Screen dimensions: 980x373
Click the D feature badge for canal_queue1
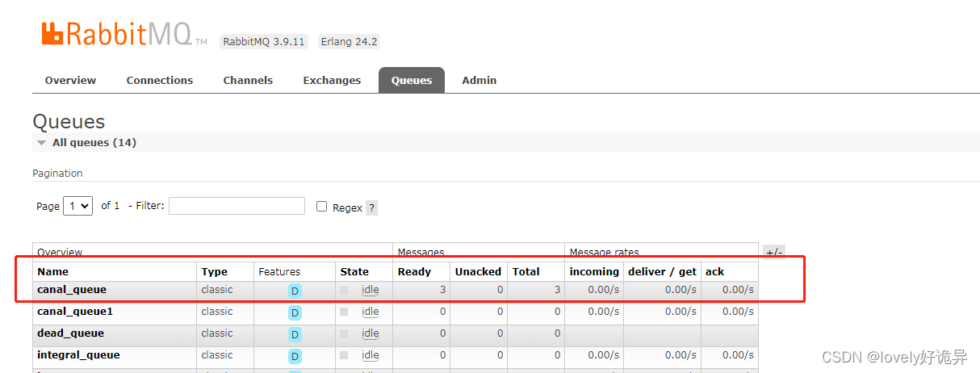point(295,312)
